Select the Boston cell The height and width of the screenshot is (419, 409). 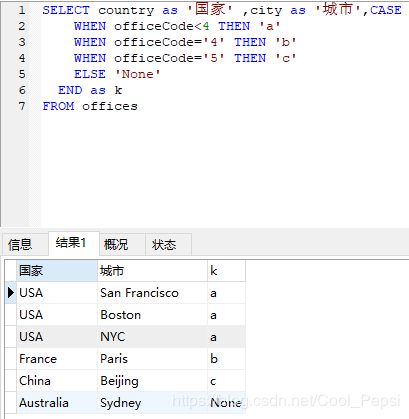point(152,315)
